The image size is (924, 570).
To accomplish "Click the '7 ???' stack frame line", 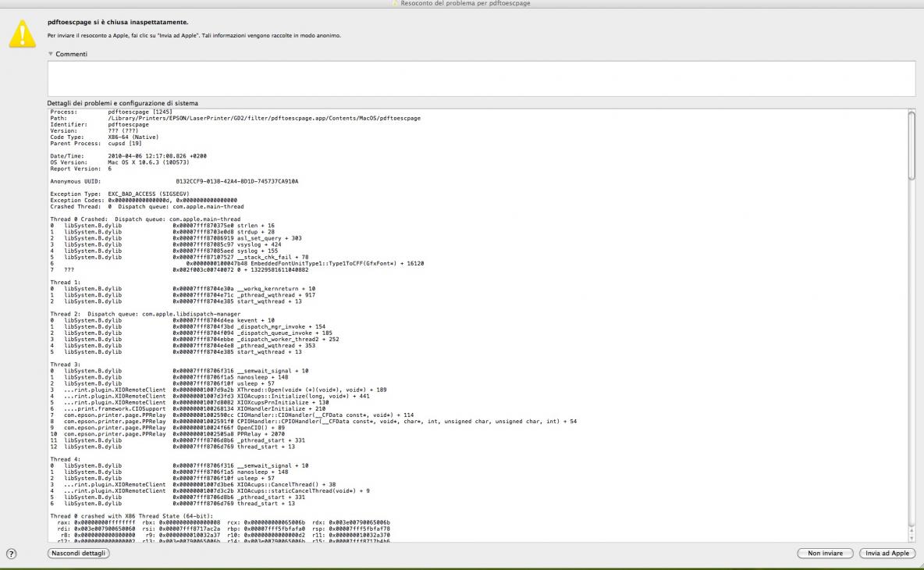I will (179, 270).
